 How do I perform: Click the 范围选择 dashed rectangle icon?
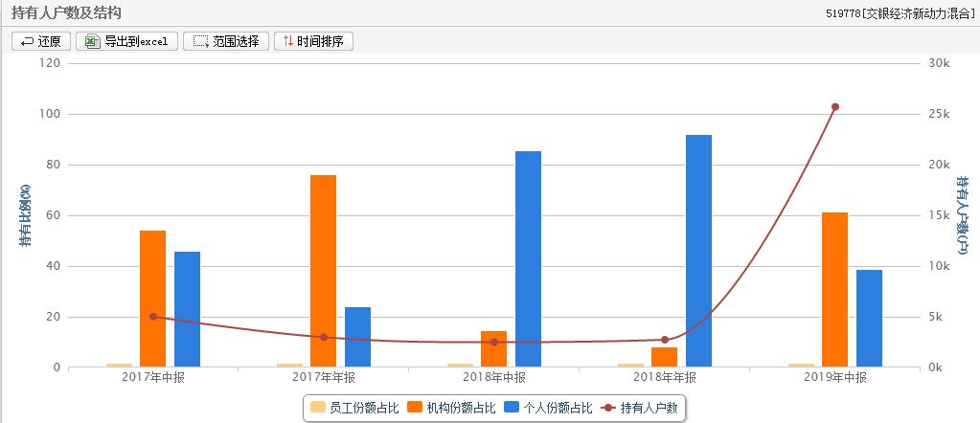(x=199, y=41)
